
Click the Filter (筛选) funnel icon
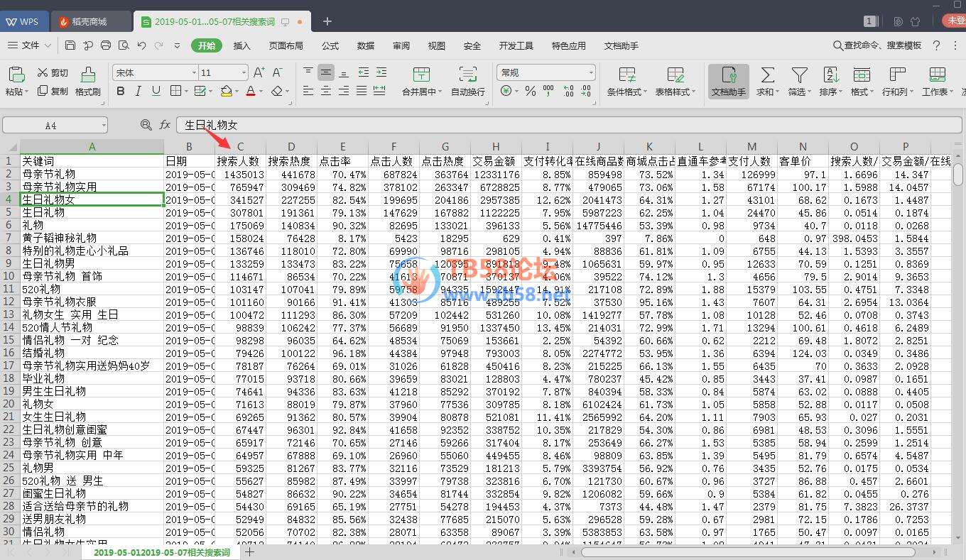(799, 75)
